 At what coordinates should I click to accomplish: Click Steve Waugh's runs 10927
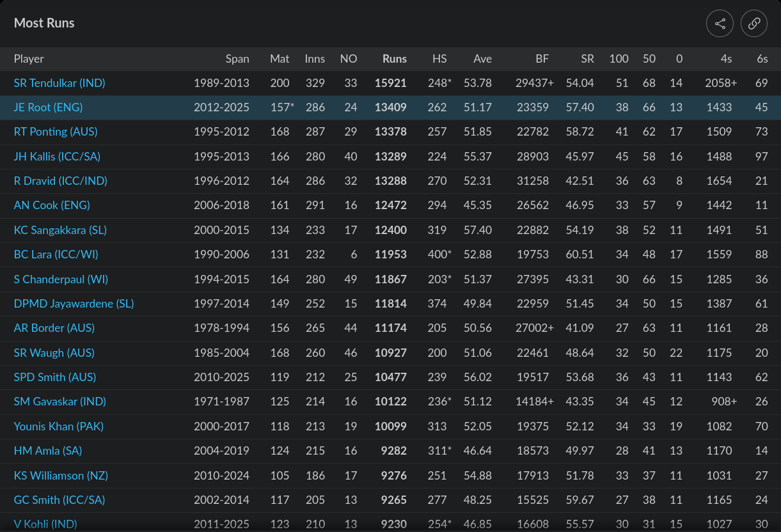coord(391,353)
